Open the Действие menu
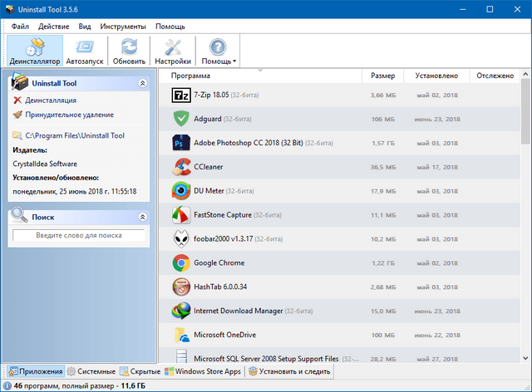The image size is (532, 392). coord(53,26)
